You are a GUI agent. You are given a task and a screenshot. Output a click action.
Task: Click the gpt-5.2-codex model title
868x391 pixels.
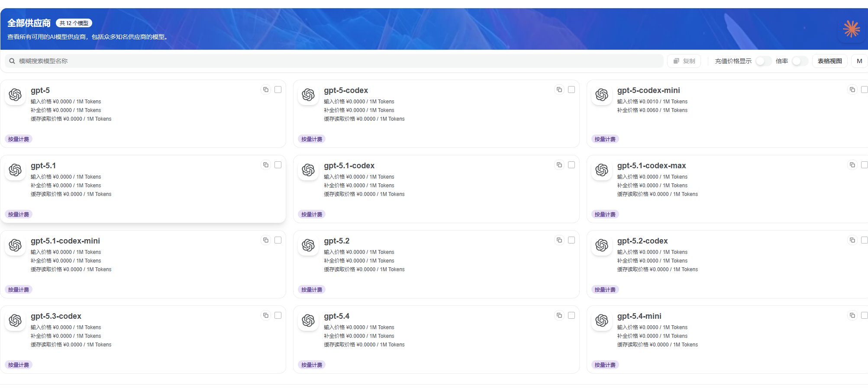pyautogui.click(x=642, y=241)
